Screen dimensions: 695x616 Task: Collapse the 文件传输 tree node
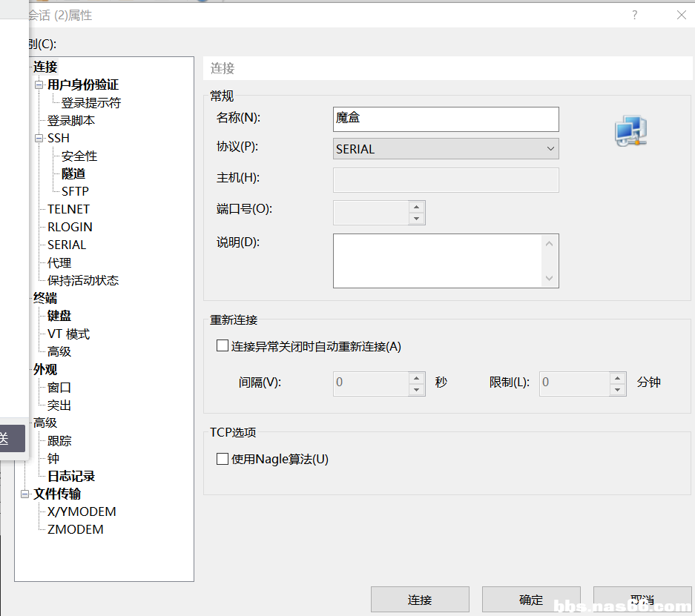click(x=25, y=494)
